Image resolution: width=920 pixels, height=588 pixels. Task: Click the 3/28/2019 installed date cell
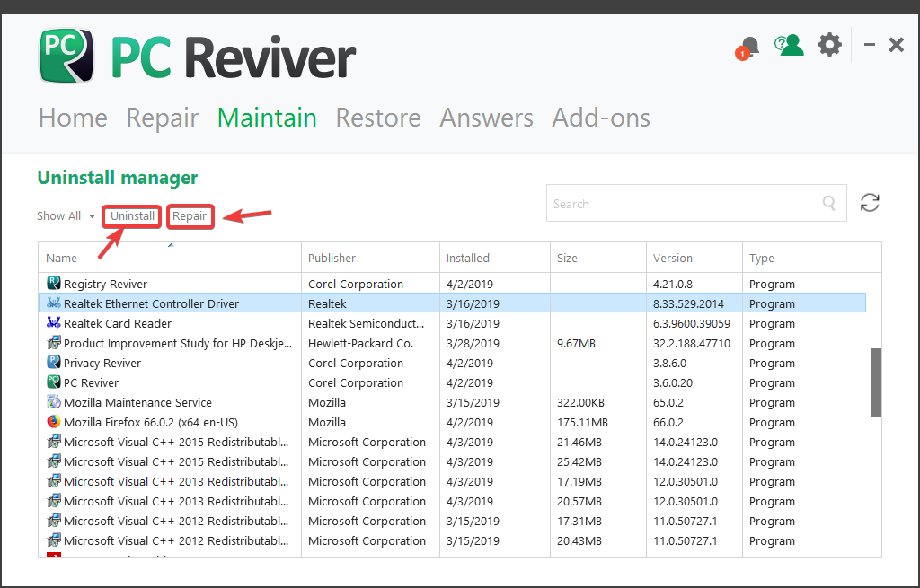tap(473, 344)
